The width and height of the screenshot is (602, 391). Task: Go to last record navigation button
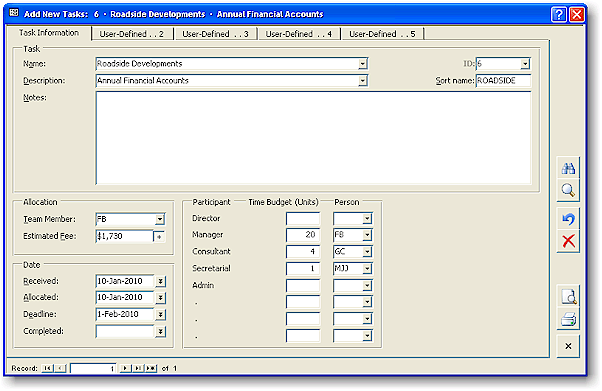pos(137,368)
